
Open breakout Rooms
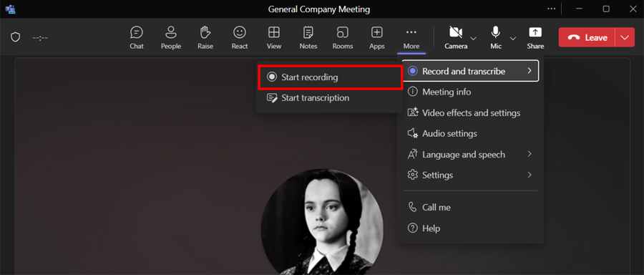click(343, 37)
